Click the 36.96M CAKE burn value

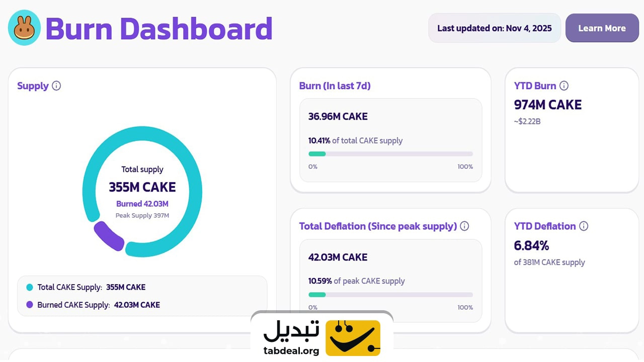[338, 117]
